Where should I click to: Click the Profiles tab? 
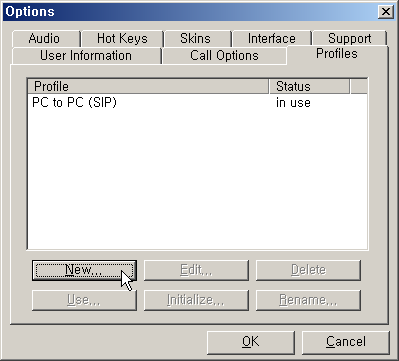pos(337,54)
